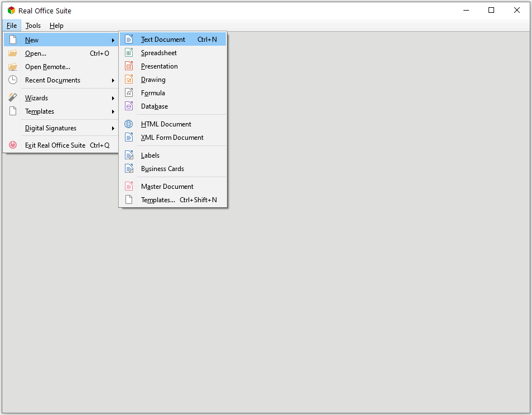Image resolution: width=532 pixels, height=415 pixels.
Task: Create new Business Cards
Action: click(x=162, y=169)
